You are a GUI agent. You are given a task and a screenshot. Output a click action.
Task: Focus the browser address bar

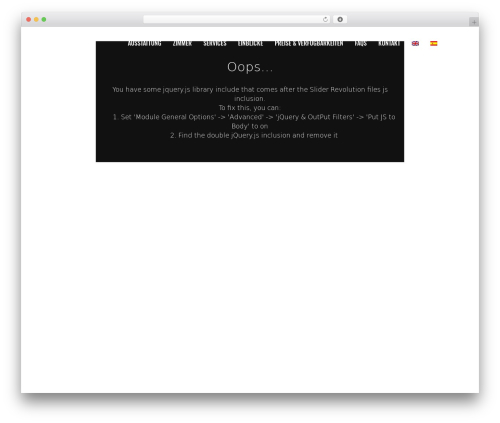coord(233,19)
